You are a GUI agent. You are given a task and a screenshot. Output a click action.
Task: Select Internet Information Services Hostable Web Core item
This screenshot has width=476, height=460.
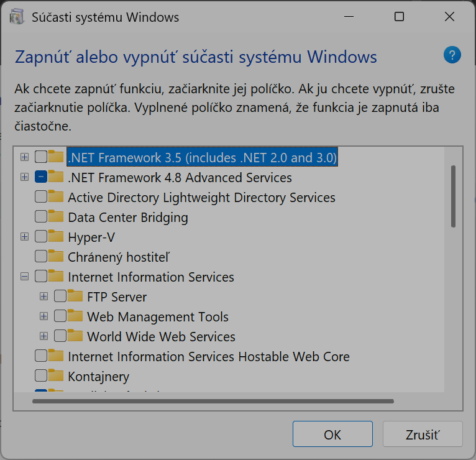coord(208,357)
